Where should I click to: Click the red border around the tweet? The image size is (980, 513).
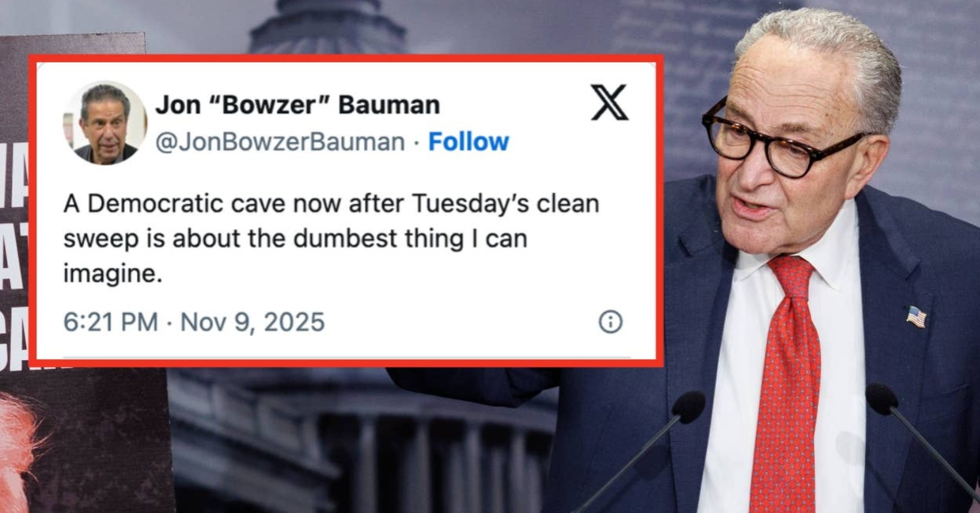[346, 58]
